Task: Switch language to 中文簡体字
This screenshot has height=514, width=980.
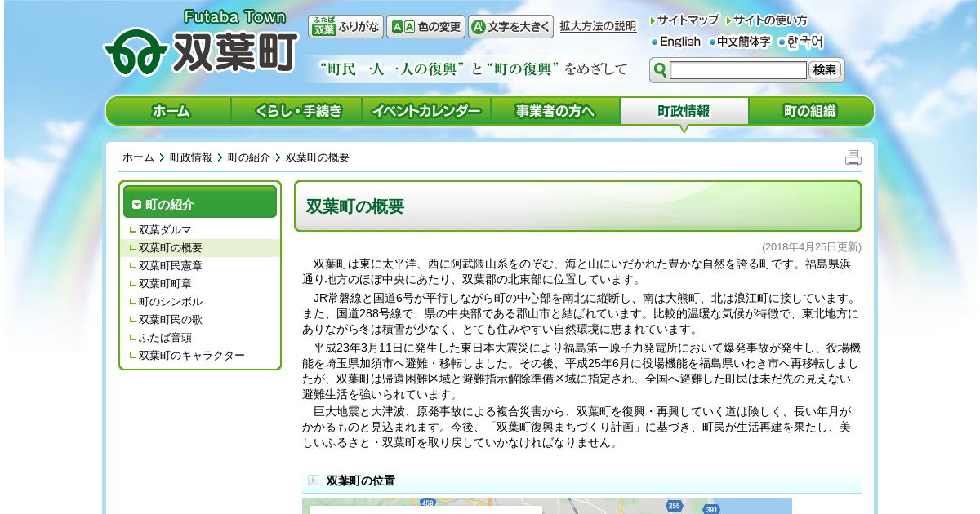Action: tap(740, 42)
